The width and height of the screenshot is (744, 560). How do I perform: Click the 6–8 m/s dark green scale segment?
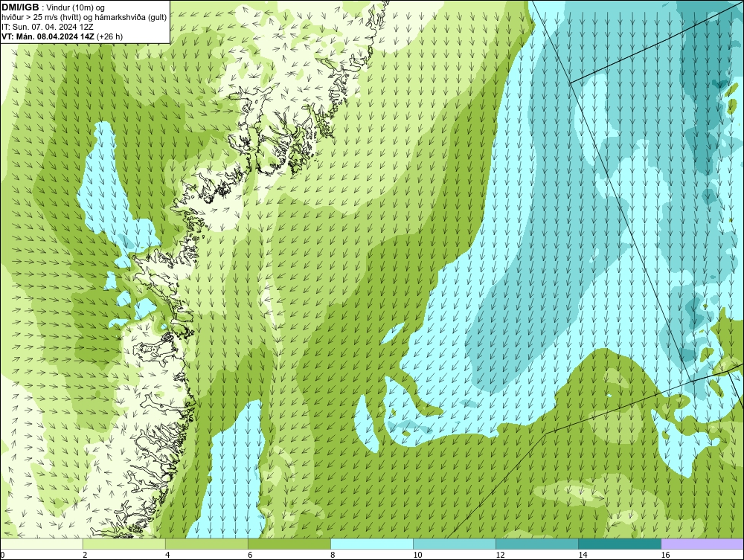tap(289, 544)
